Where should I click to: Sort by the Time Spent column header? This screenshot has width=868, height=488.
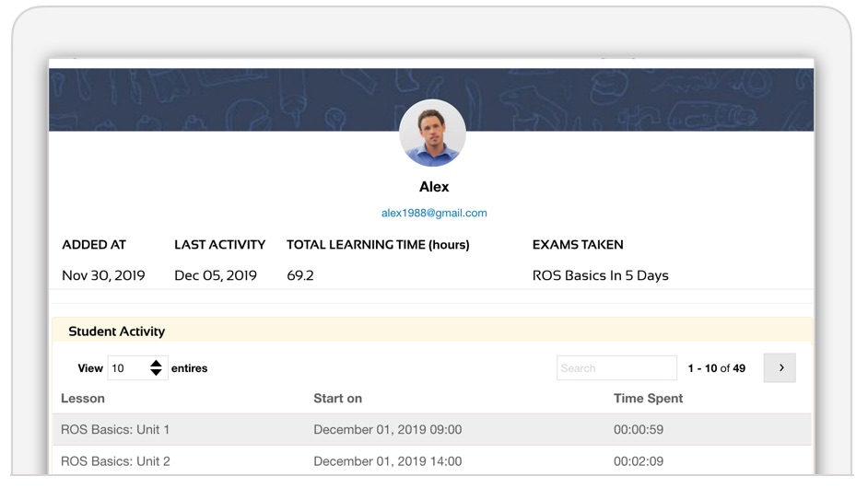point(648,399)
